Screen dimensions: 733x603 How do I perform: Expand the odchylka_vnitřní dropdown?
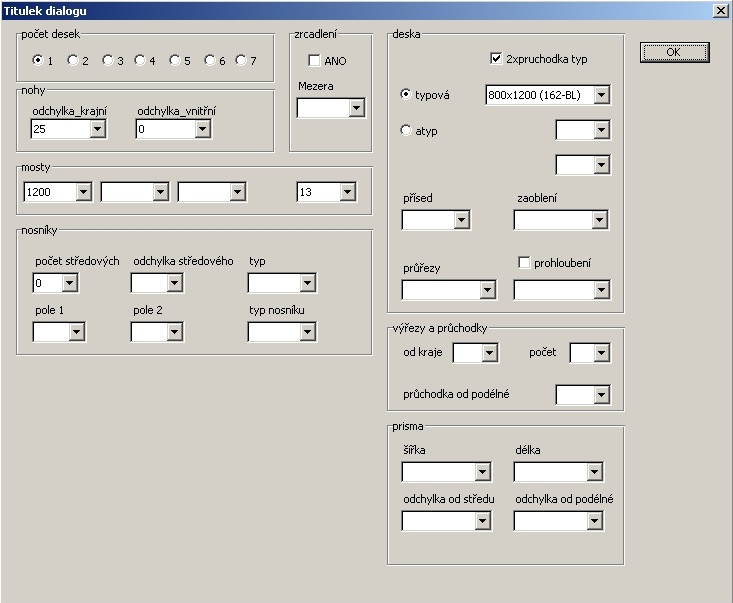pos(202,128)
